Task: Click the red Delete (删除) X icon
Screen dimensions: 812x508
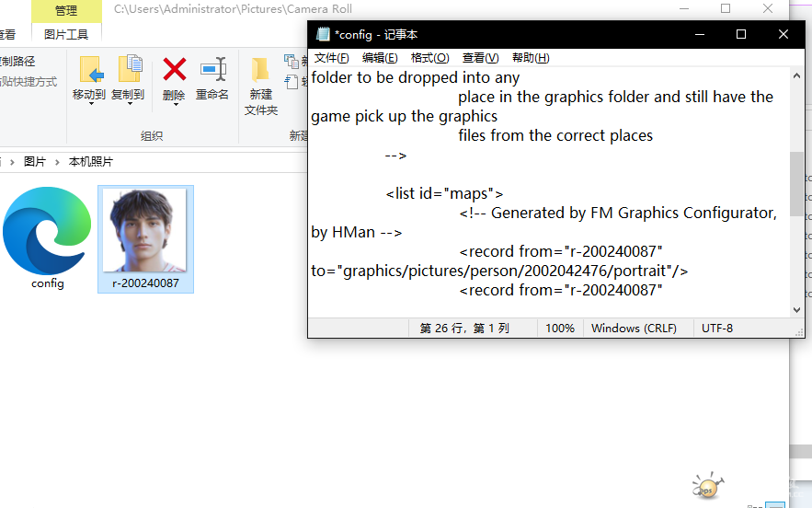Action: pyautogui.click(x=174, y=70)
